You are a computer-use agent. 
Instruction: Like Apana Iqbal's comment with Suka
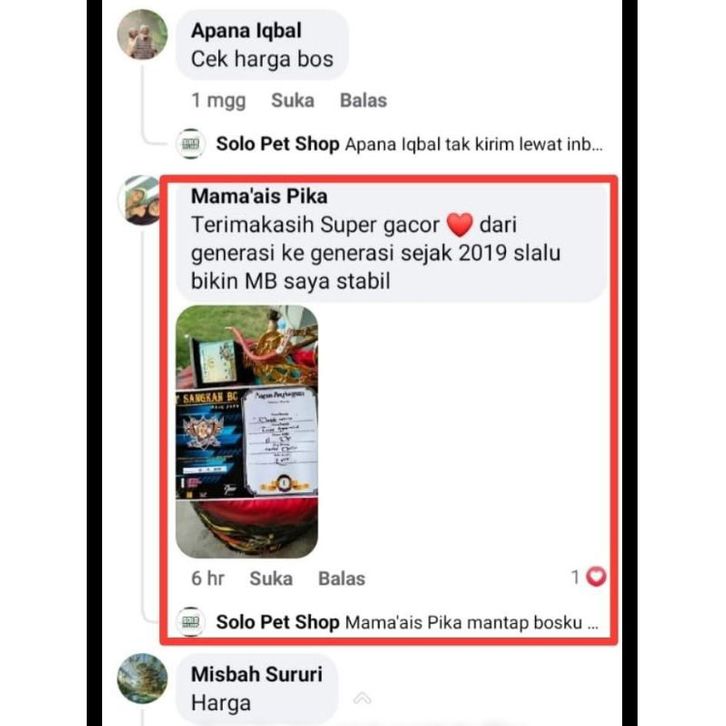(x=293, y=100)
